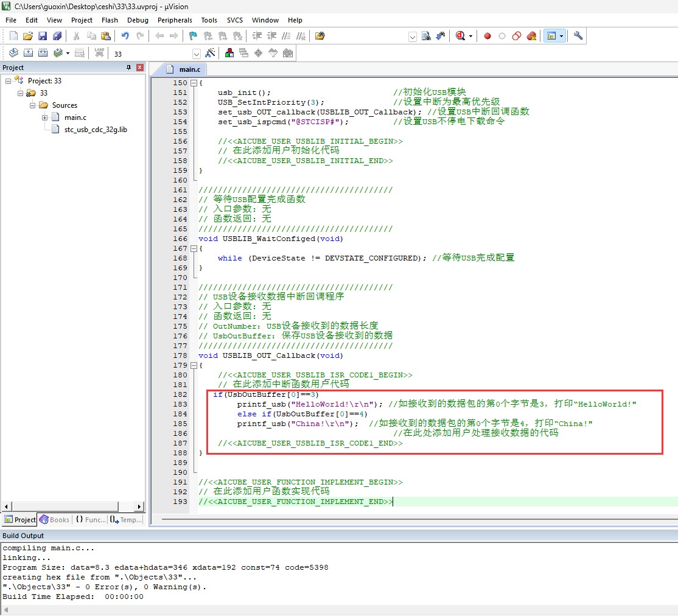Translate the current file
This screenshot has width=678, height=616.
[x=13, y=53]
